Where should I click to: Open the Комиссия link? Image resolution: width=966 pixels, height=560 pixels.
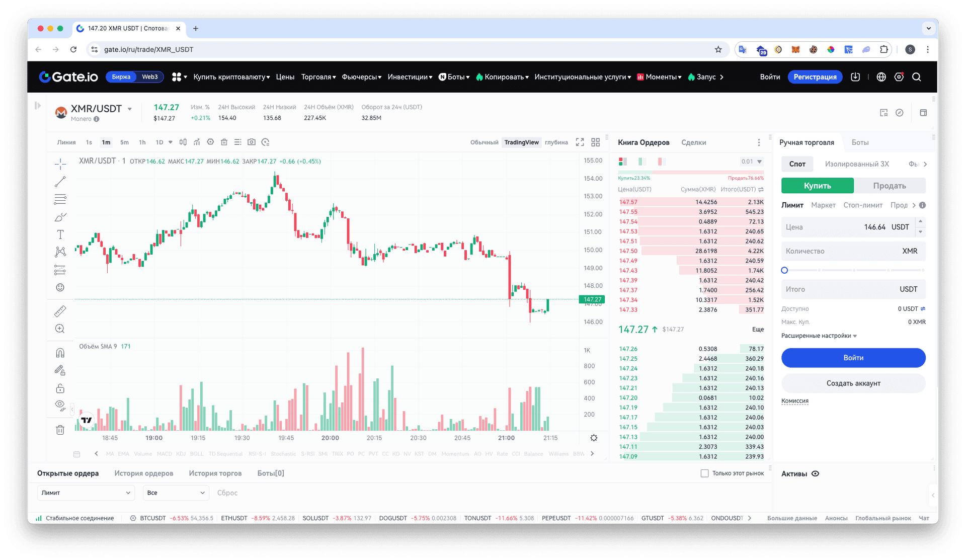coord(795,401)
